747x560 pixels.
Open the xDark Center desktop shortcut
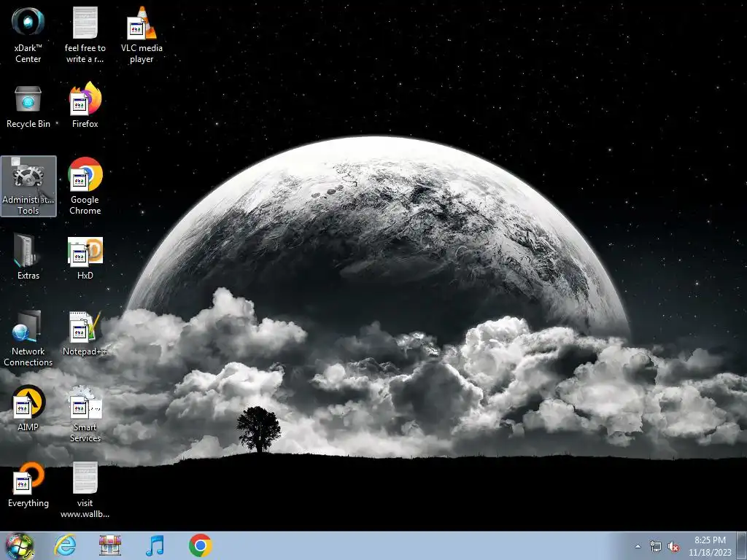(x=28, y=35)
